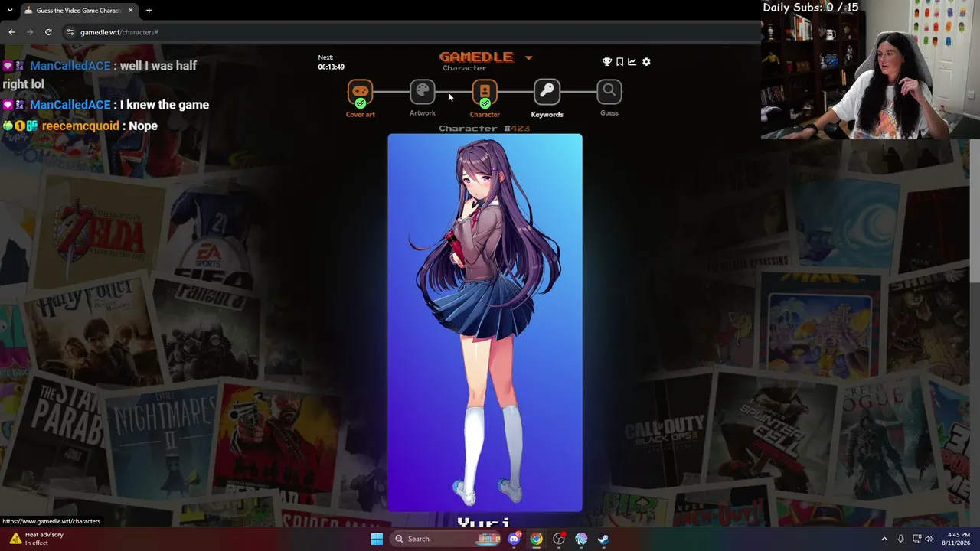Open a new browser tab
Image resolution: width=980 pixels, height=551 pixels.
(149, 11)
